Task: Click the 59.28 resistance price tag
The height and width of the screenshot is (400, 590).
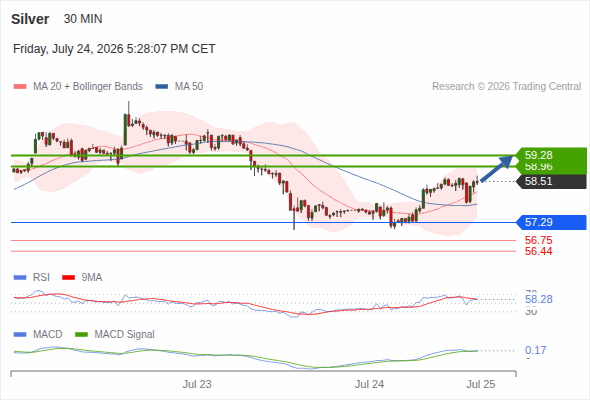Action: tap(550, 155)
